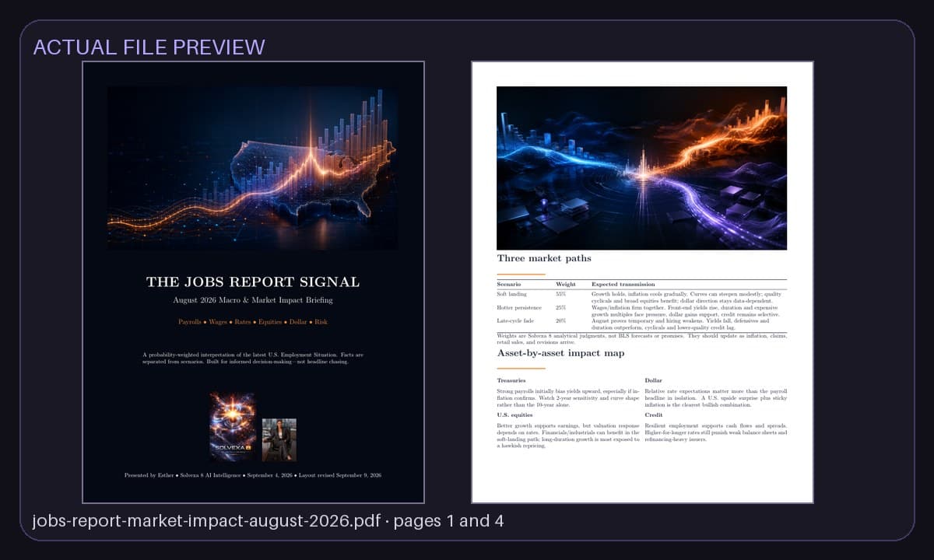Click the orange "Wages" keyword
The image size is (934, 560).
pyautogui.click(x=218, y=322)
